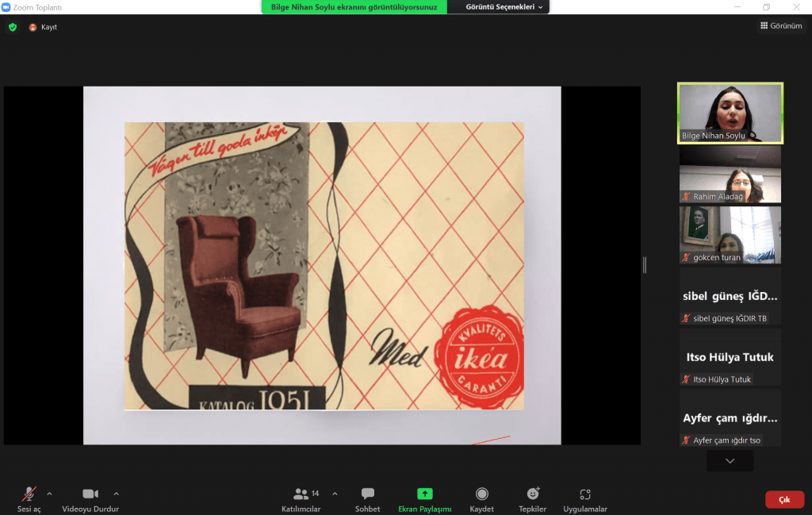
Task: Click the red Çık leave button
Action: coord(784,499)
